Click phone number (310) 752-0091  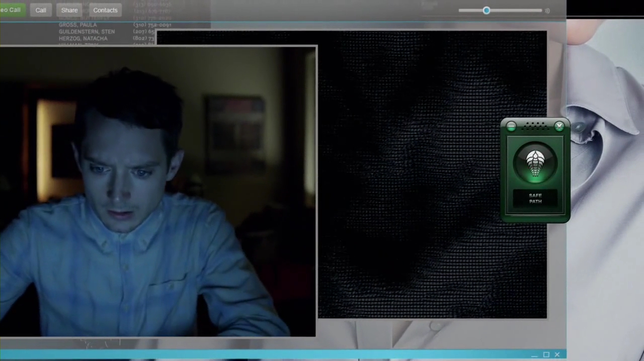[152, 25]
